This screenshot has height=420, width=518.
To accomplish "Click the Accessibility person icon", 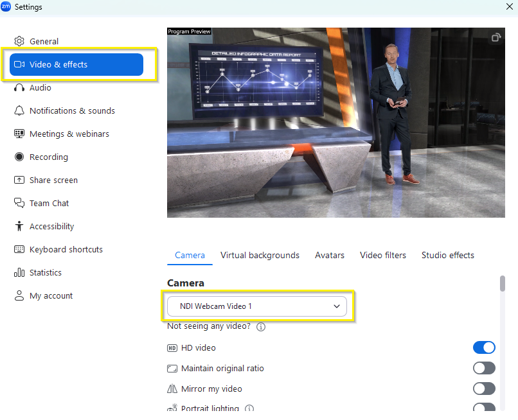I will click(19, 226).
